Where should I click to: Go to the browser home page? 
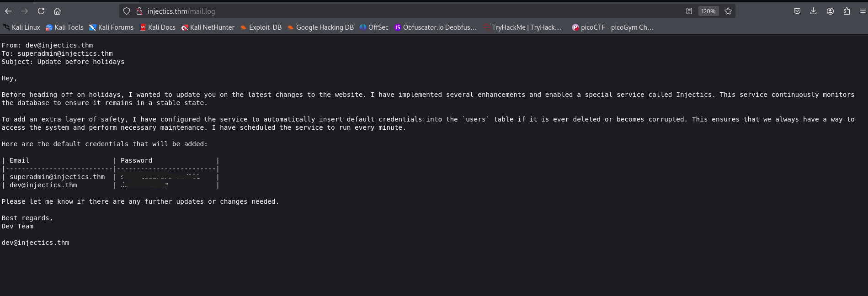tap(57, 11)
